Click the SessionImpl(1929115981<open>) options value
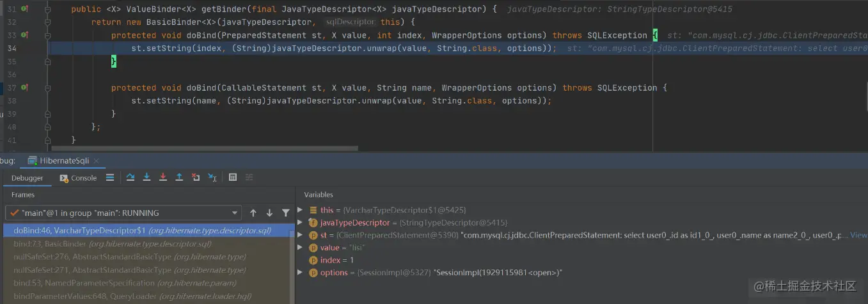The height and width of the screenshot is (304, 868). tap(498, 273)
